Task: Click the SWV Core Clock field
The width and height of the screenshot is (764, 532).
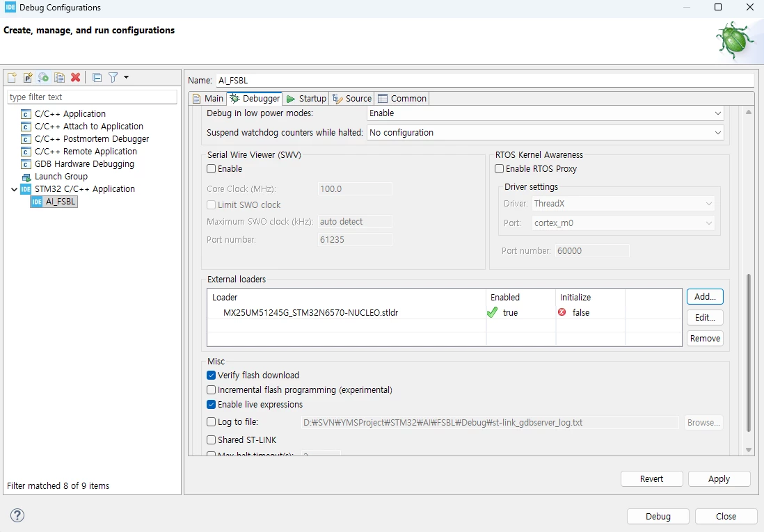Action: 355,189
